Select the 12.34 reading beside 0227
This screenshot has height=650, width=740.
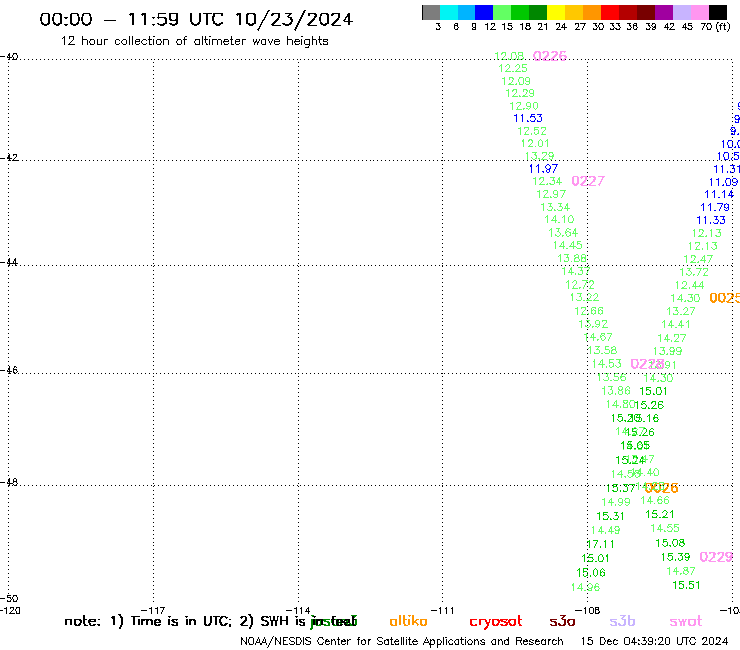[x=547, y=181]
